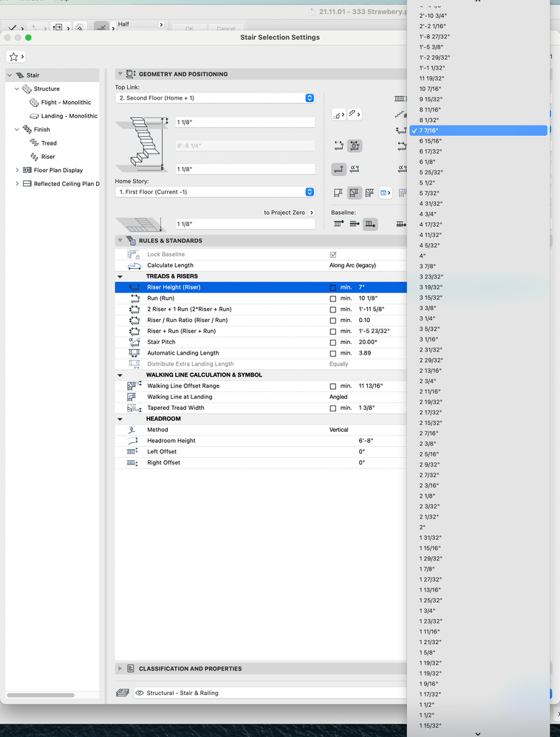Image resolution: width=560 pixels, height=737 pixels.
Task: Collapse the Finish tree branch
Action: click(x=17, y=129)
